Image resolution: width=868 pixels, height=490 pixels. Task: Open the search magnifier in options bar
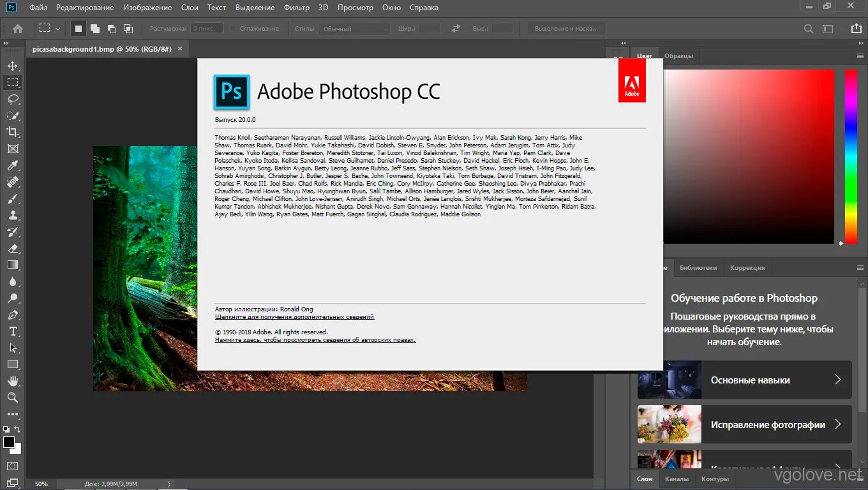pos(809,29)
